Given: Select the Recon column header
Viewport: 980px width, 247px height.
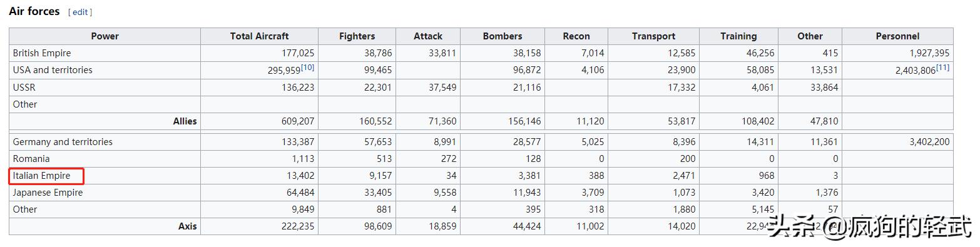Looking at the screenshot, I should click(576, 36).
